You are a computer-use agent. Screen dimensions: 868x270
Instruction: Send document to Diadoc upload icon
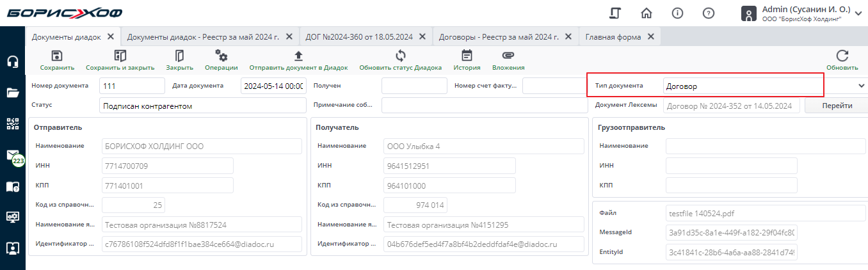[298, 56]
